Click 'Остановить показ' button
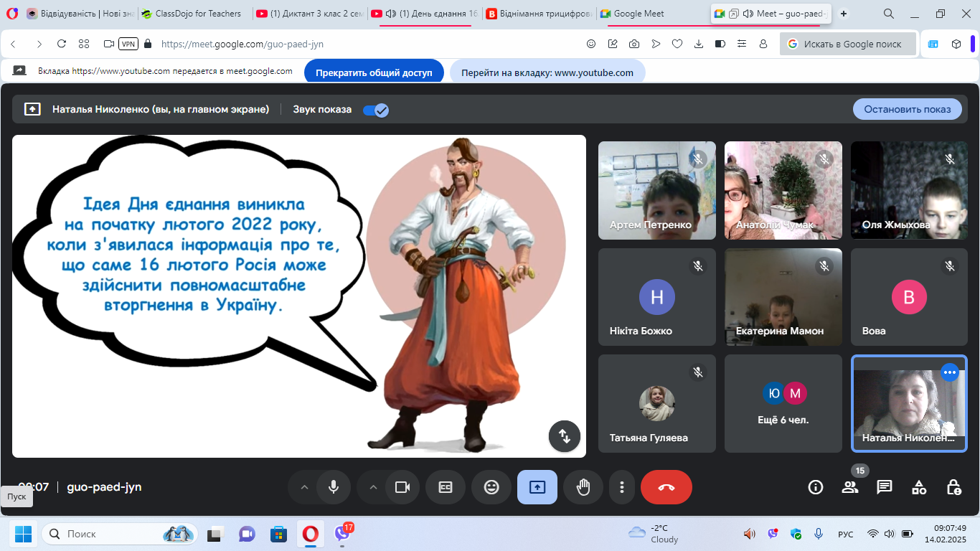This screenshot has height=551, width=980. click(x=908, y=109)
